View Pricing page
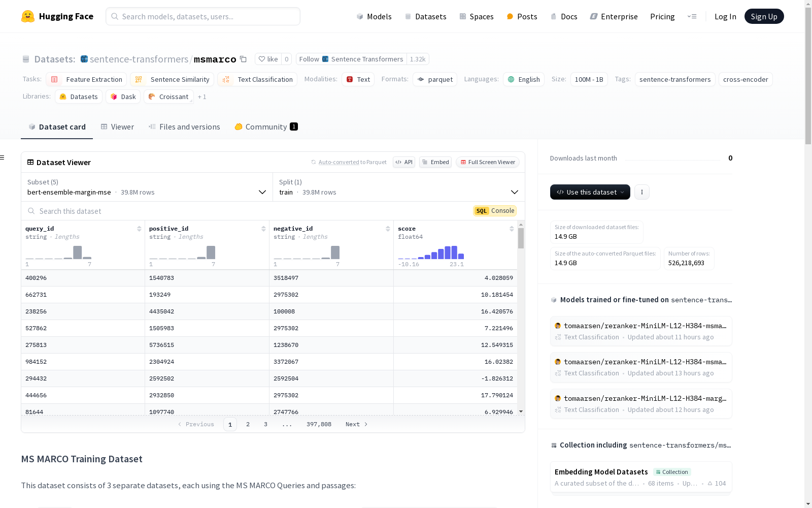The width and height of the screenshot is (812, 508). [662, 16]
